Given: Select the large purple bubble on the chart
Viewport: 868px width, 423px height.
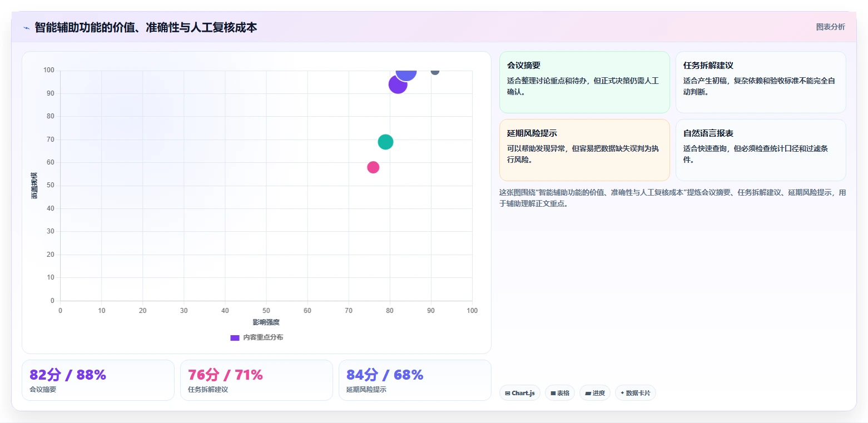Looking at the screenshot, I should click(x=398, y=84).
